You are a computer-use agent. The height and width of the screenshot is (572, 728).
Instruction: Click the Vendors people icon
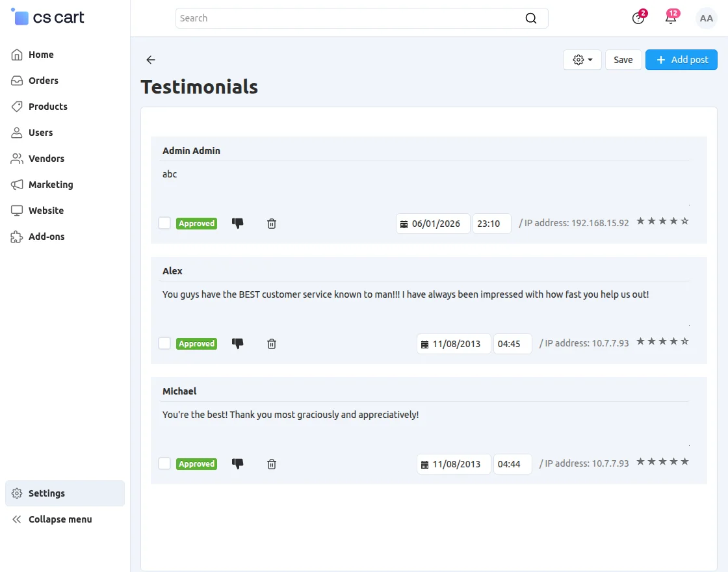17,159
